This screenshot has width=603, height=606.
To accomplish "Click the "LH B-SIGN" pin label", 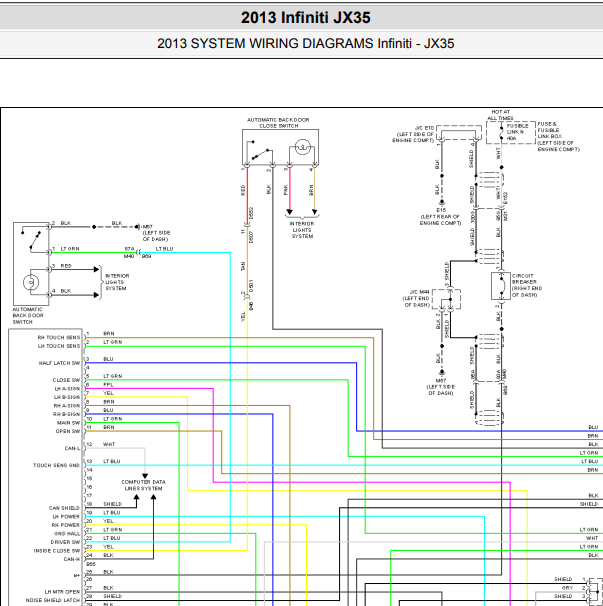I will pyautogui.click(x=67, y=397).
